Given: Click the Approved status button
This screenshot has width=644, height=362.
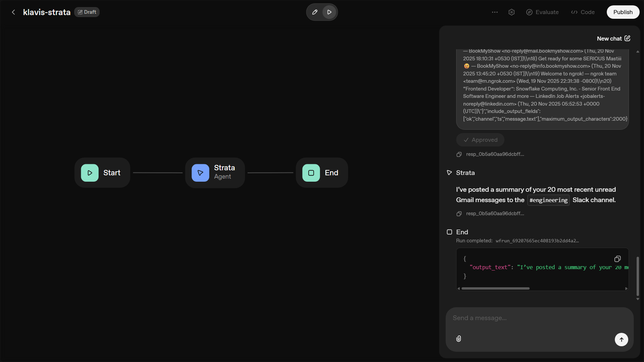Looking at the screenshot, I should (x=480, y=139).
